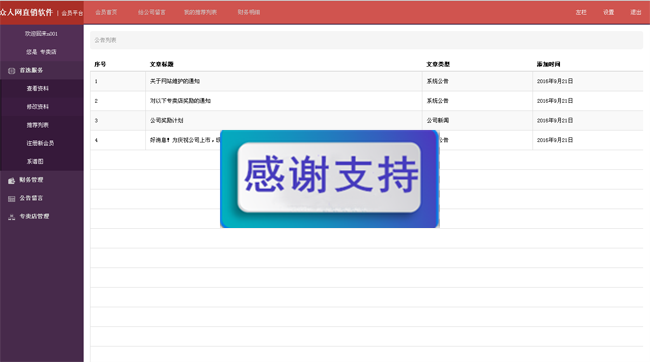Click the 专卖店管理 sidebar icon
This screenshot has height=362, width=650.
coord(12,217)
